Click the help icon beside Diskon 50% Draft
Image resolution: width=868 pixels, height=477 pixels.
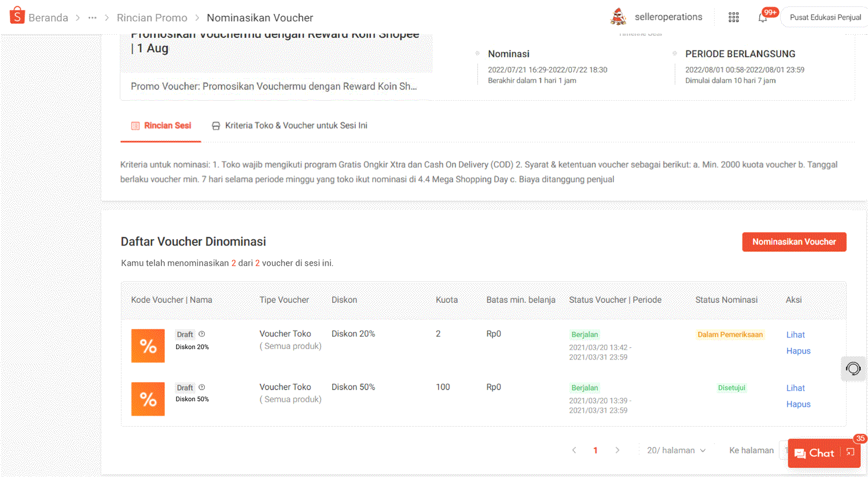(x=202, y=387)
